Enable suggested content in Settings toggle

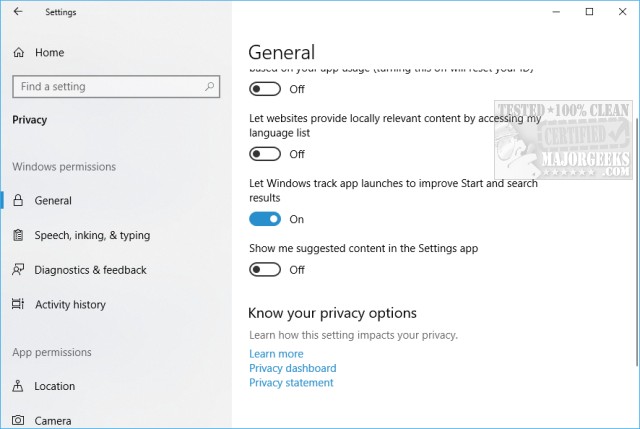tap(265, 270)
